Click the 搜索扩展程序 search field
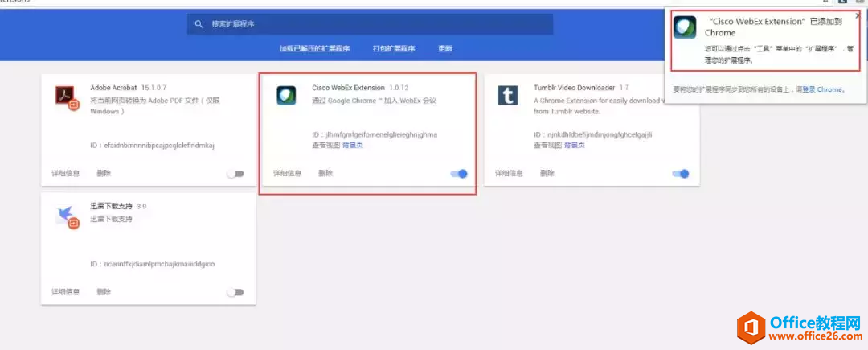868x350 pixels. pos(370,24)
